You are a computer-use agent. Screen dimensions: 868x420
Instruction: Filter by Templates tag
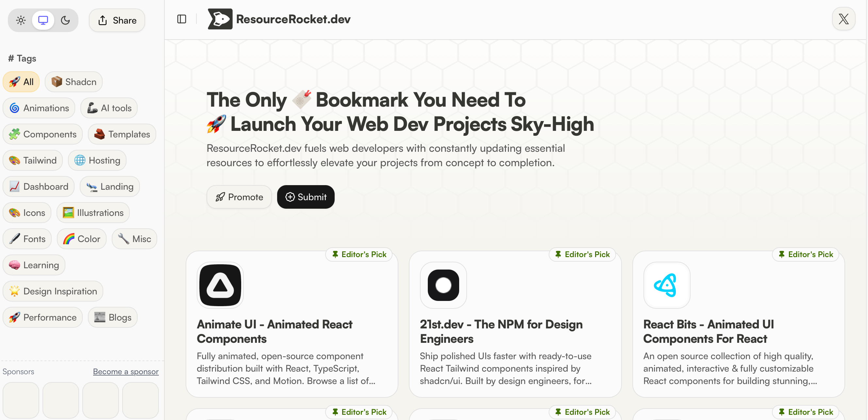[122, 134]
